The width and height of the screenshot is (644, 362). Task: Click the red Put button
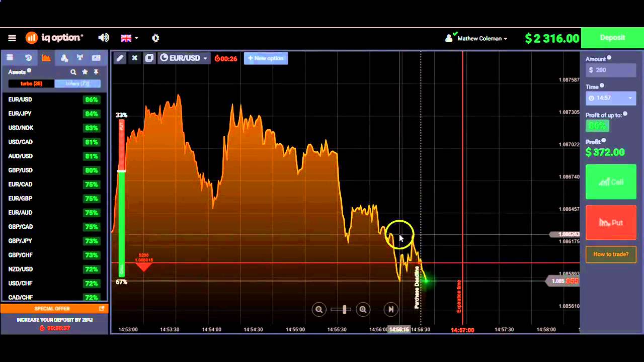click(611, 223)
